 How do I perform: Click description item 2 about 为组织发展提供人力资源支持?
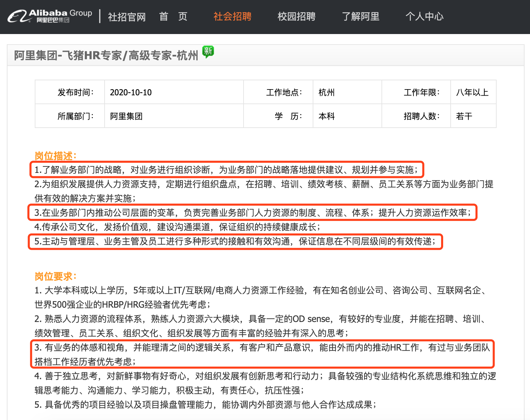(264, 191)
